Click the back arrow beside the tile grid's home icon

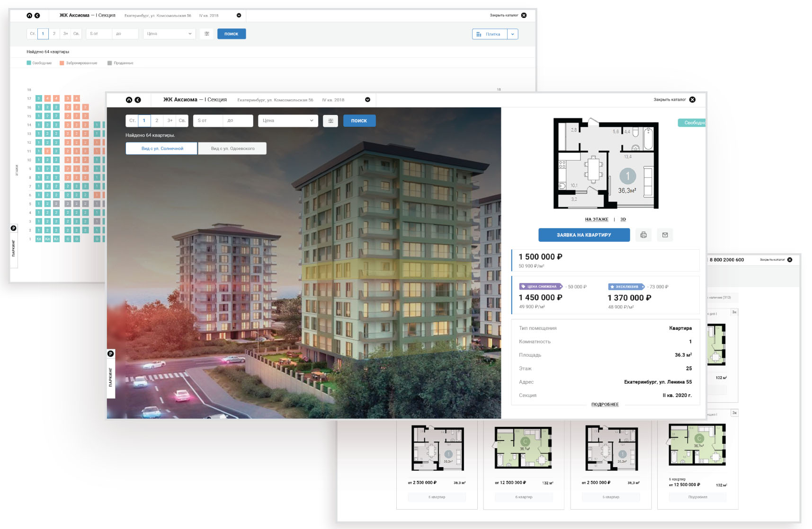pyautogui.click(x=37, y=16)
